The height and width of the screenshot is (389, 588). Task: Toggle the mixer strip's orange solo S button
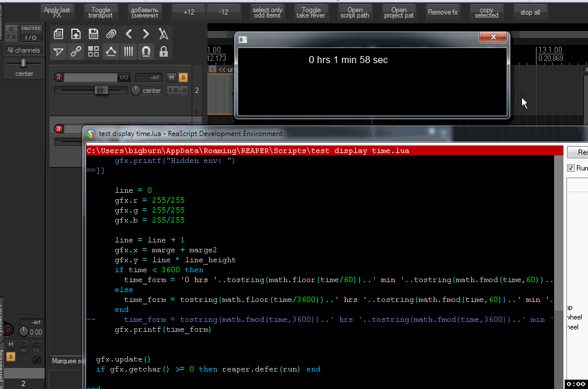[x=11, y=357]
